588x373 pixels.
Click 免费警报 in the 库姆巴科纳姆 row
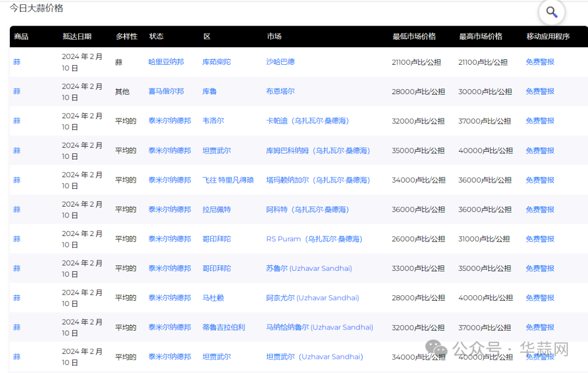pos(540,151)
